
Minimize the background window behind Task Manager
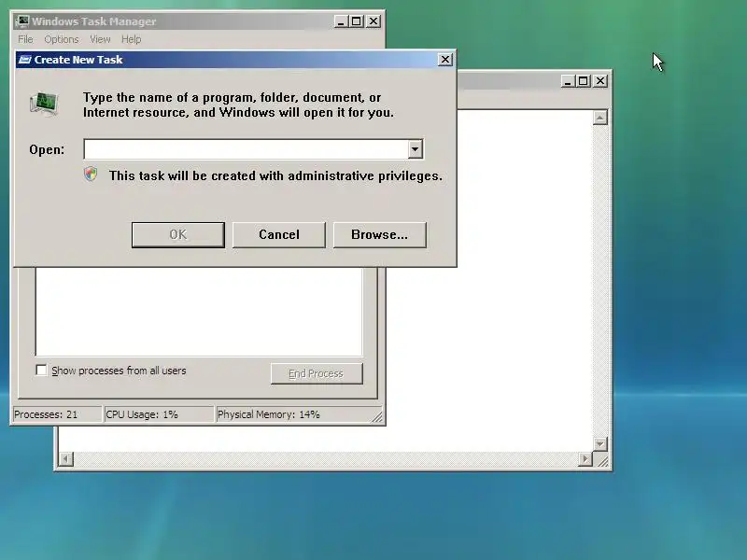[567, 81]
